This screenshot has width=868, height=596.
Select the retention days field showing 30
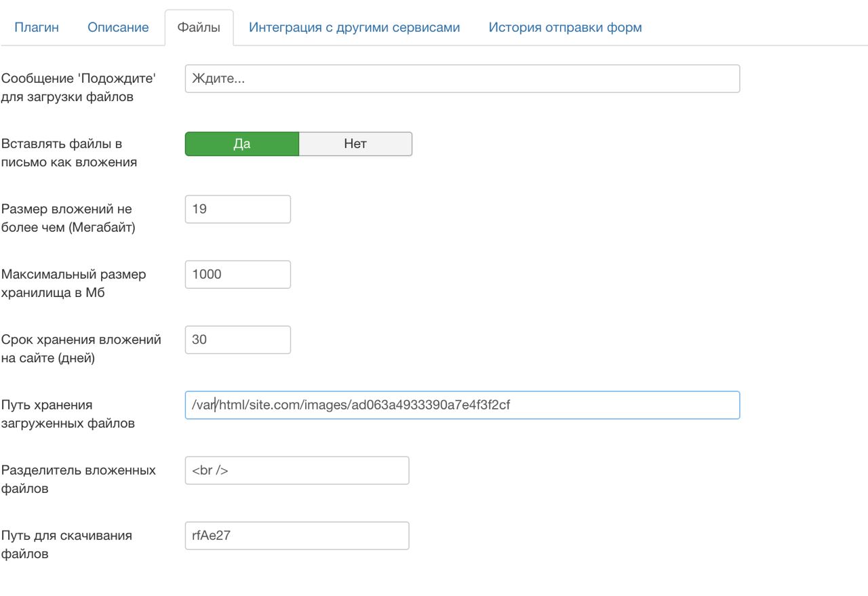tap(237, 340)
